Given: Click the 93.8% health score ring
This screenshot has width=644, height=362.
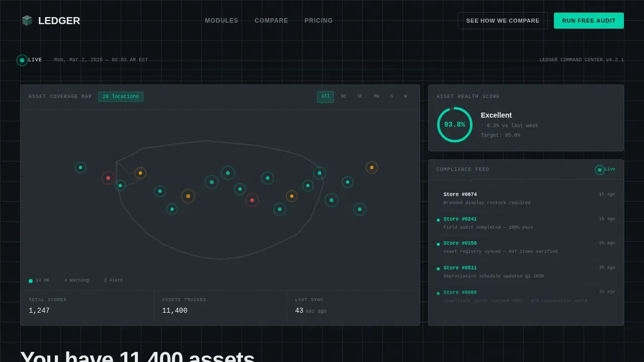Looking at the screenshot, I should (x=455, y=125).
